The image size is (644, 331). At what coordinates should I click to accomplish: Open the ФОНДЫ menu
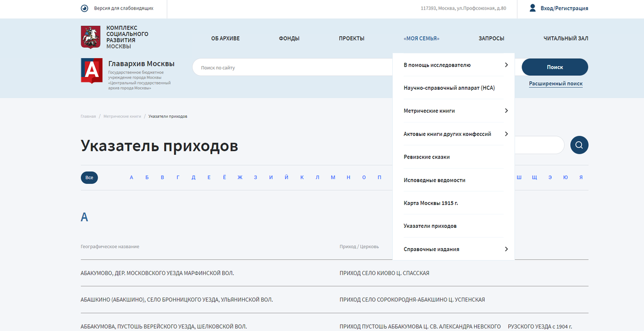[289, 39]
